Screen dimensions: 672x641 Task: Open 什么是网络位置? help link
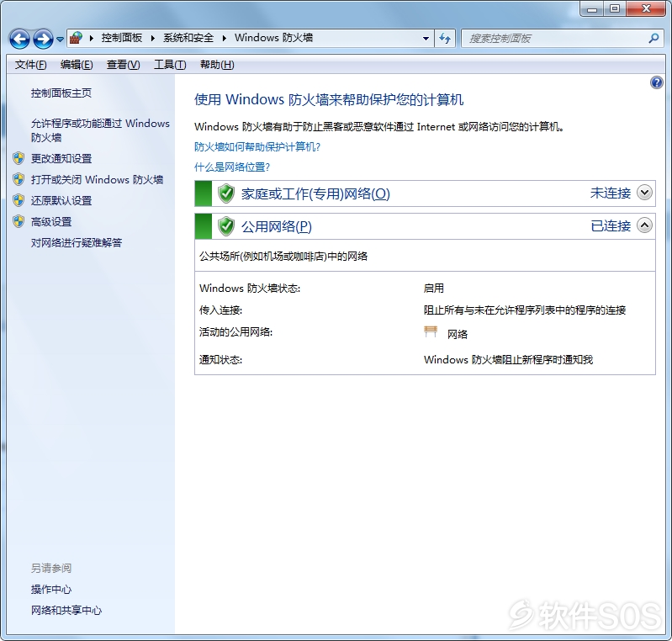(x=232, y=167)
